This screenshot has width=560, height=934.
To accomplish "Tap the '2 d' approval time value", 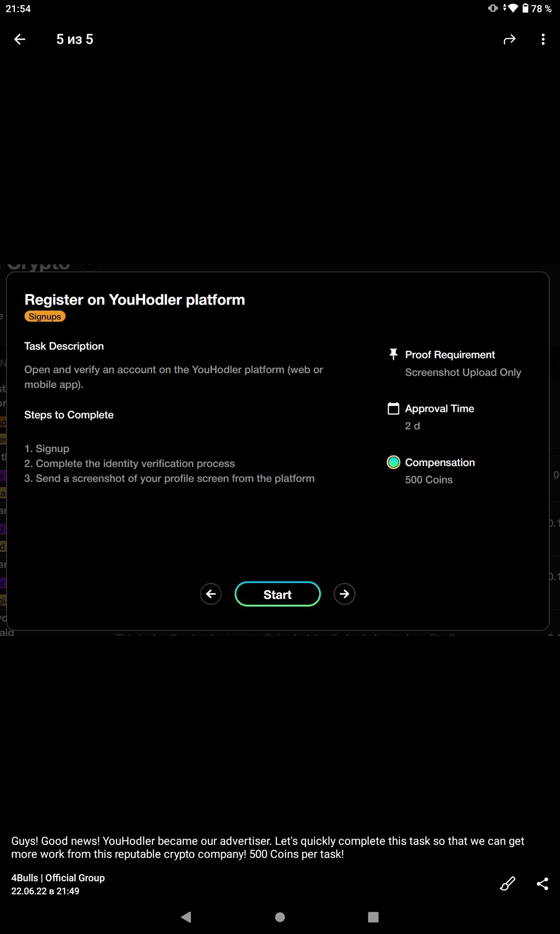I will point(413,426).
